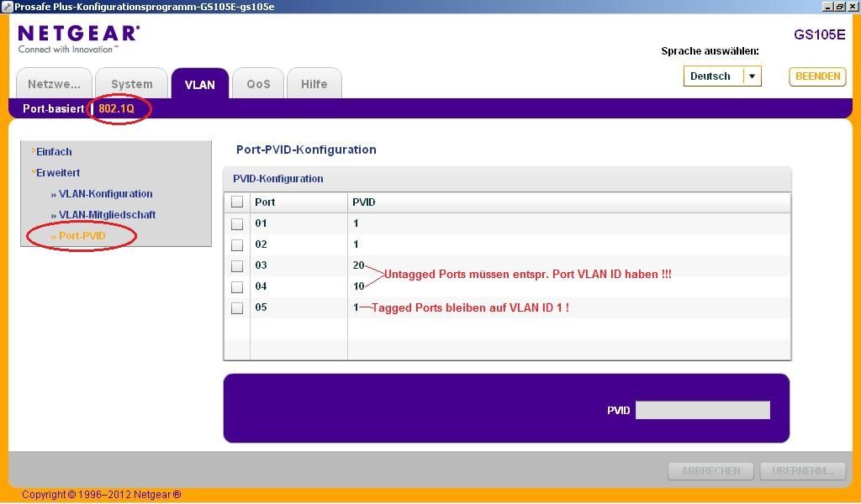The height and width of the screenshot is (504, 861).
Task: Click the Port column header
Action: [265, 202]
